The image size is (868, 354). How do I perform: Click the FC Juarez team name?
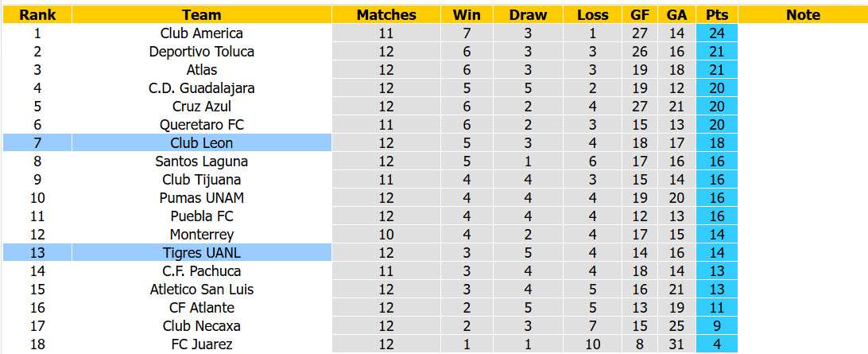coord(202,344)
